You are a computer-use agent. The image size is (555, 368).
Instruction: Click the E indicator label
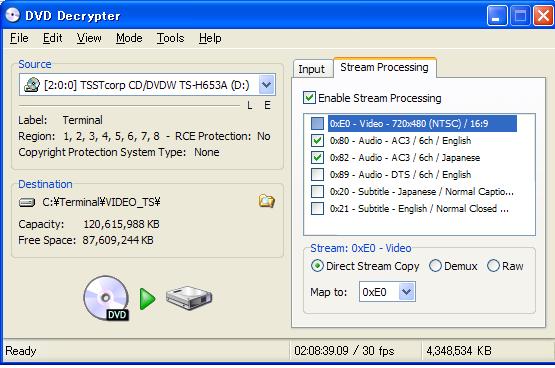267,105
